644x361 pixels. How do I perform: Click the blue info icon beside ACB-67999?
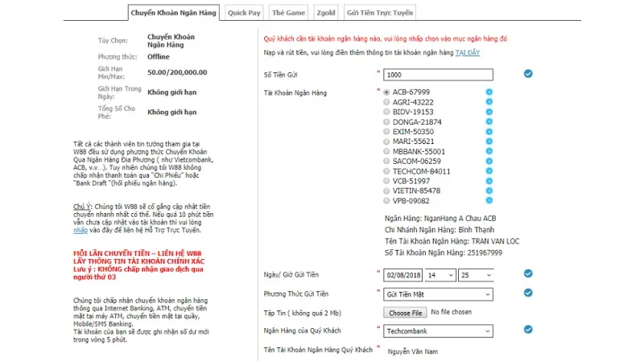[x=489, y=92]
